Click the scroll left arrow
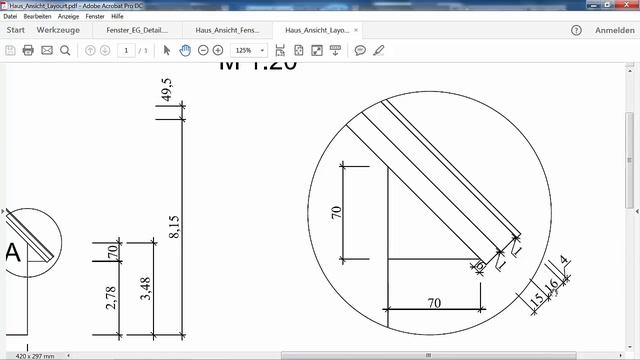This screenshot has height=360, width=640. pos(68,356)
